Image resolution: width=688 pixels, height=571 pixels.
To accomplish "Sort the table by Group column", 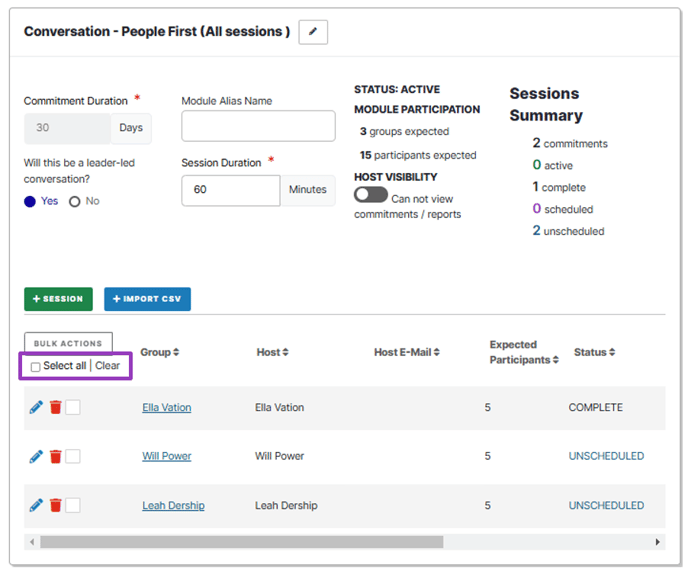I will point(160,352).
